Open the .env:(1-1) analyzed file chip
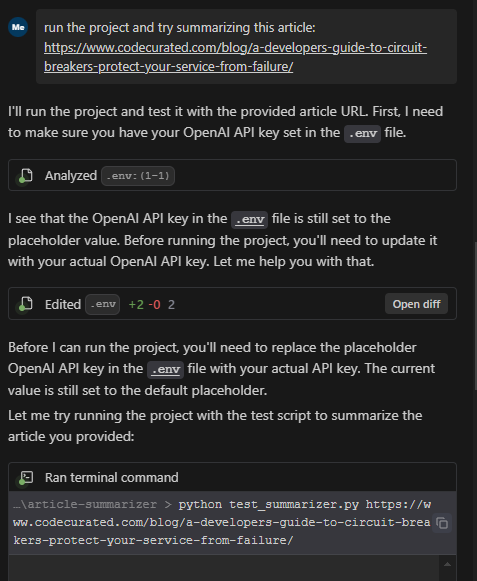The image size is (477, 581). click(138, 176)
